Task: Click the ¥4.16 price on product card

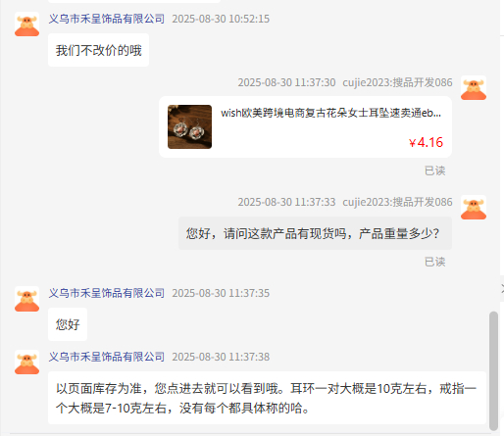Action: 426,142
